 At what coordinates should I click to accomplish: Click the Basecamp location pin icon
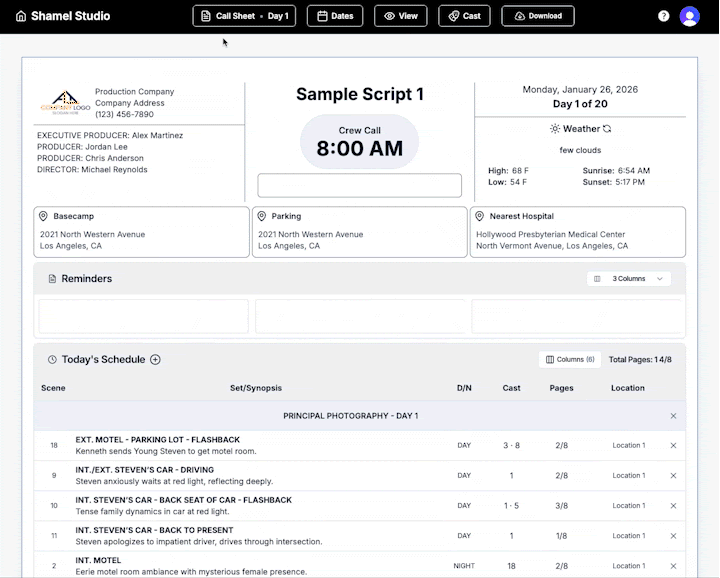pyautogui.click(x=43, y=216)
